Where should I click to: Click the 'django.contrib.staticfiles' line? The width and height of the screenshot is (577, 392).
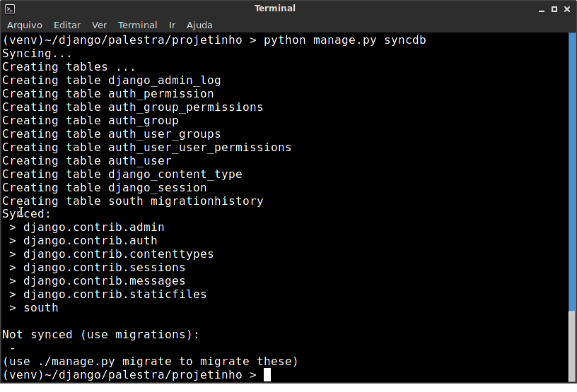tap(107, 295)
